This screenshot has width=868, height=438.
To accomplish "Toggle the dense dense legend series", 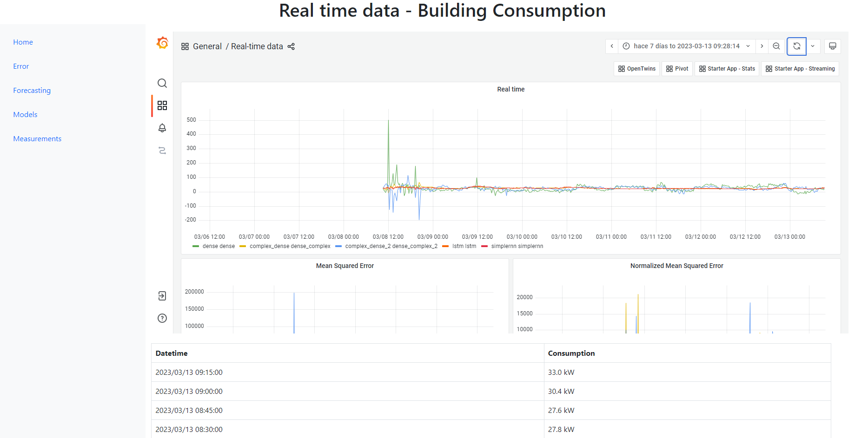I will coord(219,246).
